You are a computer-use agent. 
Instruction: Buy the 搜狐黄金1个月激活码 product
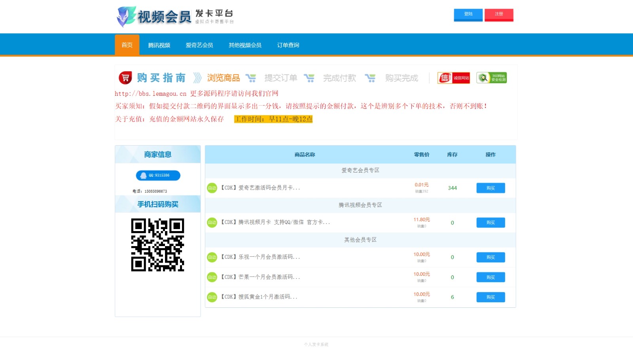point(491,297)
